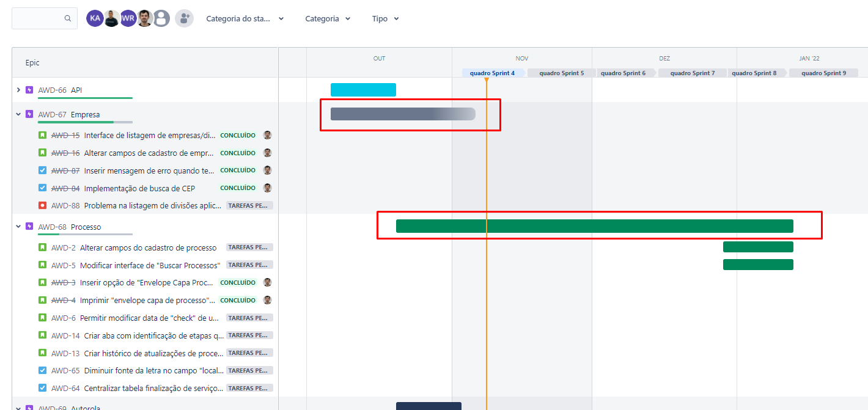This screenshot has height=410, width=868.
Task: Click the green bar on AWD-2 row
Action: click(758, 247)
